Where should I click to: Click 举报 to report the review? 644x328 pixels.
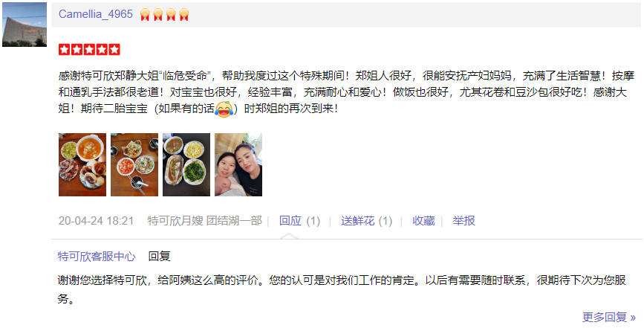pos(464,221)
